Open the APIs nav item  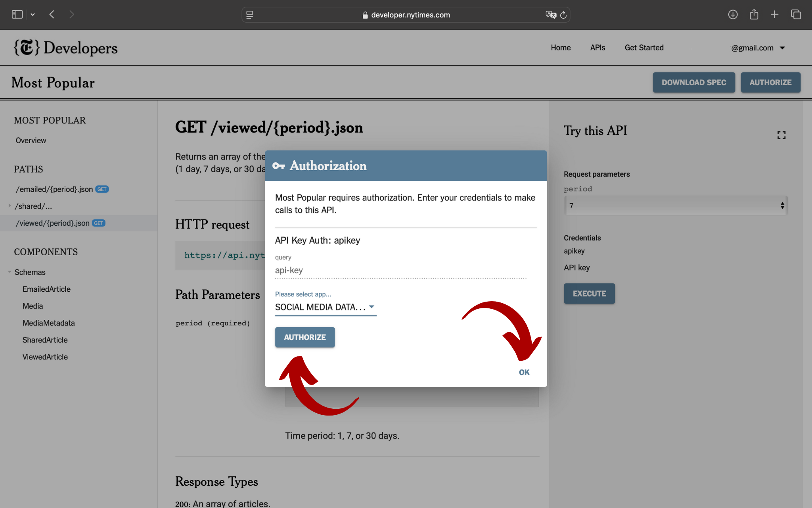coord(598,48)
